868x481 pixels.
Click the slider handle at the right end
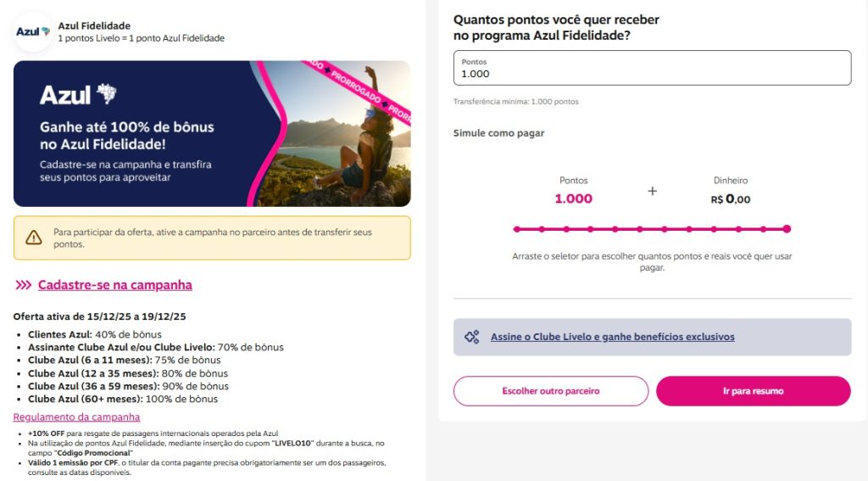787,229
